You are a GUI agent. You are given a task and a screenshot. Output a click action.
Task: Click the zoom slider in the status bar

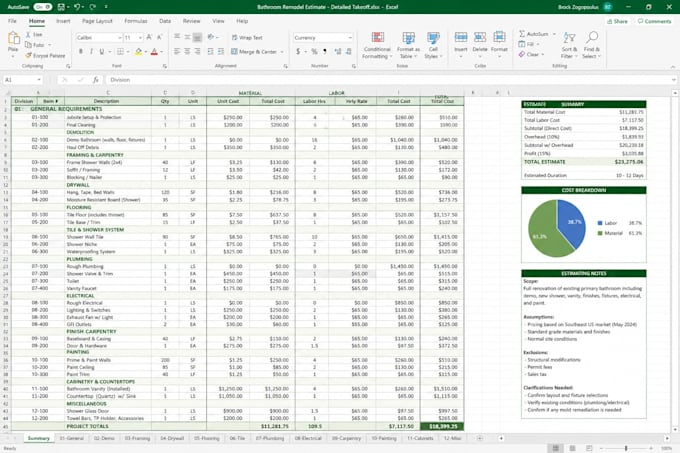626,448
